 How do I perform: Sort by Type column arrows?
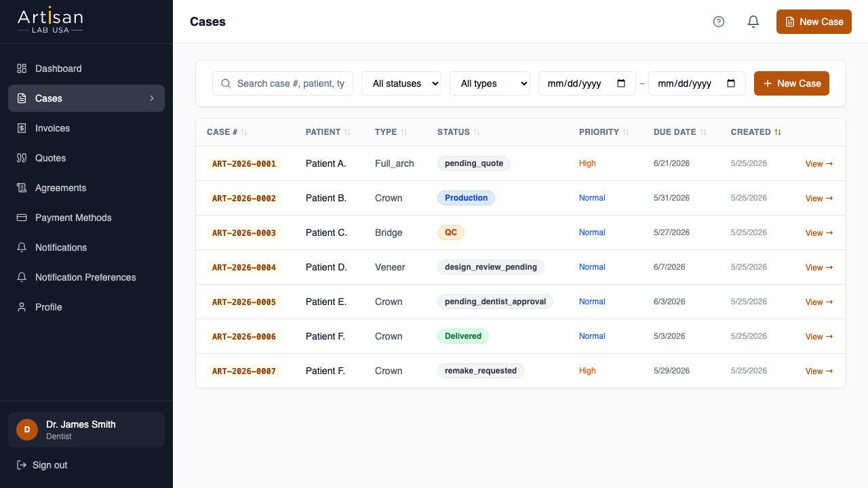tap(404, 132)
